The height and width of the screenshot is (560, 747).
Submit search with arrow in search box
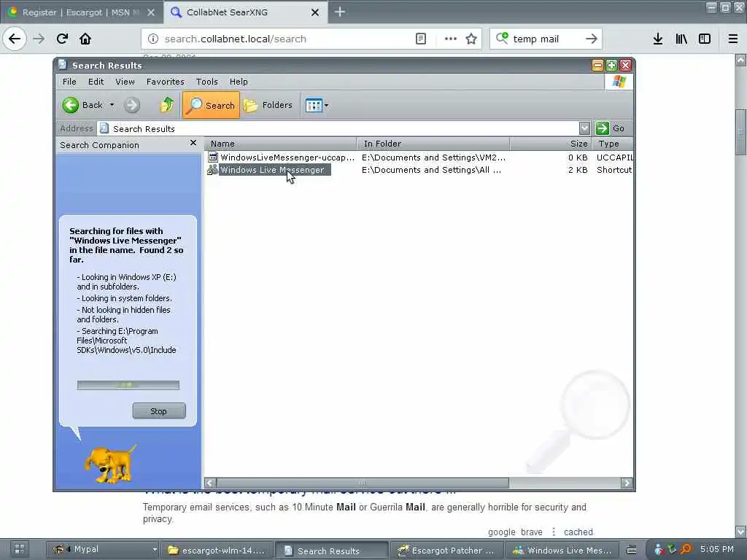pos(591,39)
